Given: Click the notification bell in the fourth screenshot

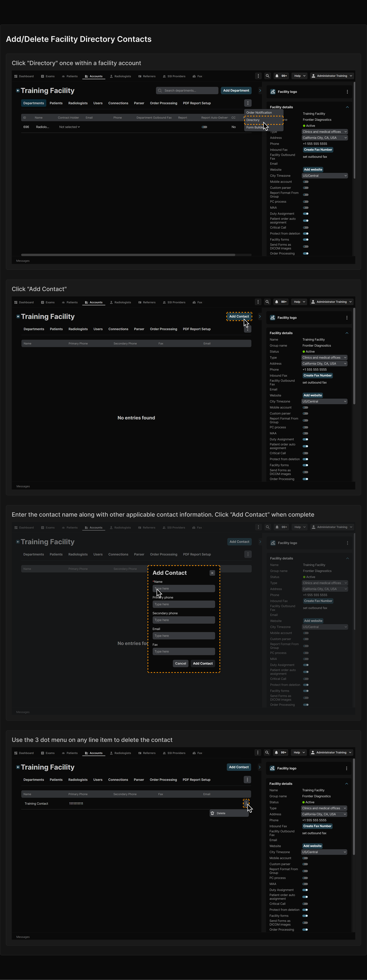Looking at the screenshot, I should tap(276, 752).
